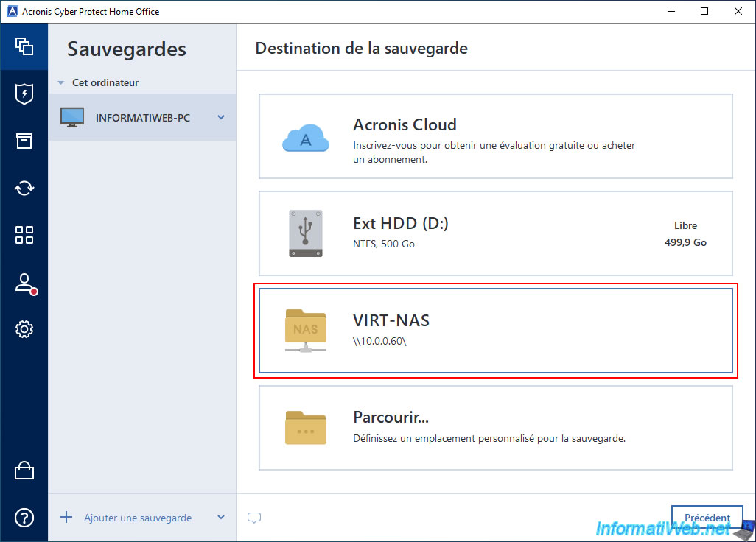
Task: Select Acronis Cloud as backup destination
Action: pos(496,136)
